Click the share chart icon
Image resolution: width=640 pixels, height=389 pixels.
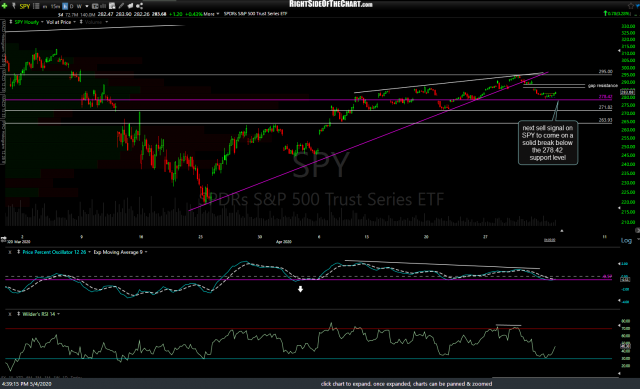pos(140,6)
